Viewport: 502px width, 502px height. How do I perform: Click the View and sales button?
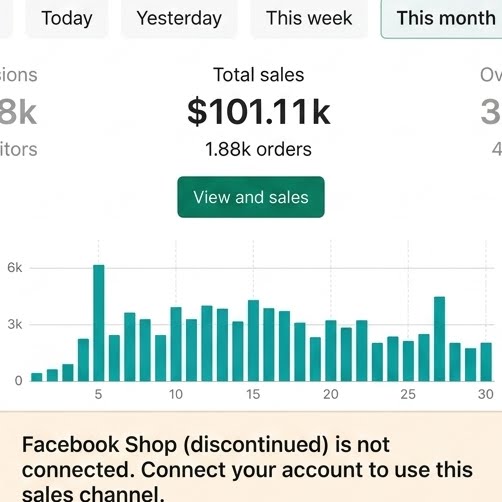coord(251,197)
